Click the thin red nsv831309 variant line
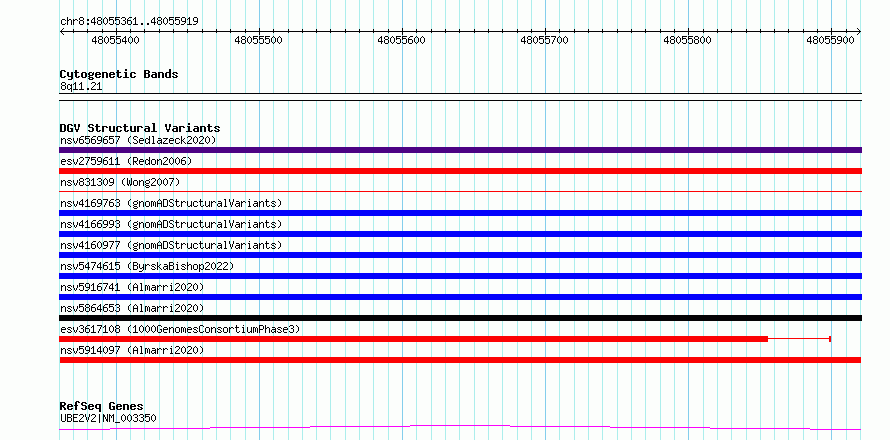Image resolution: width=890 pixels, height=440 pixels. [460, 192]
